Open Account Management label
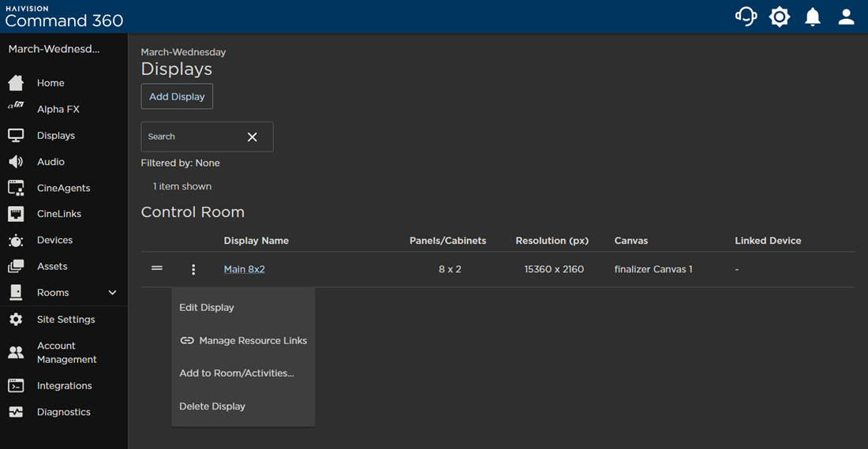The width and height of the screenshot is (868, 449). (x=66, y=353)
